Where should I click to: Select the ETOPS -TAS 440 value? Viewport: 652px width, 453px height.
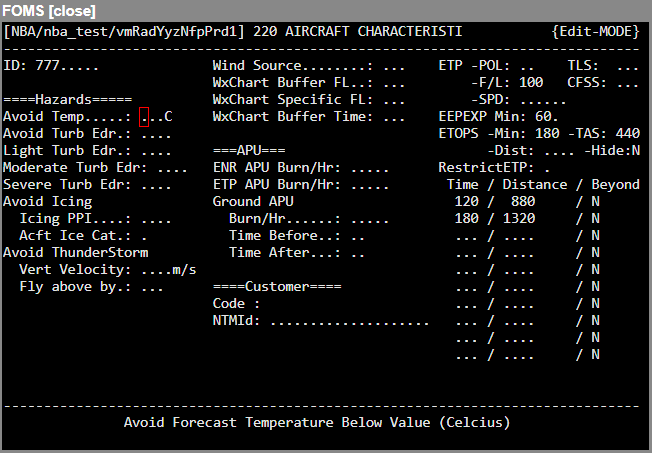tap(628, 134)
